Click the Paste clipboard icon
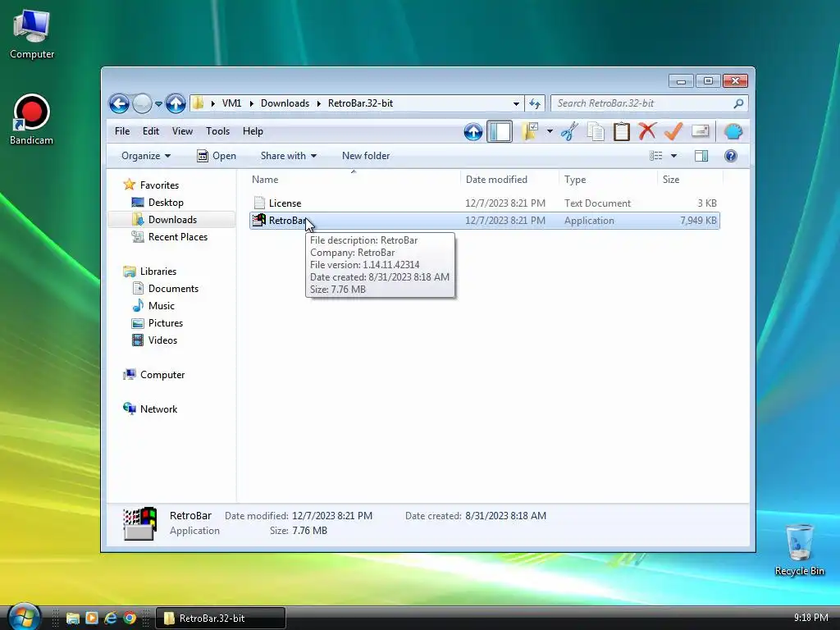This screenshot has width=840, height=630. point(622,131)
